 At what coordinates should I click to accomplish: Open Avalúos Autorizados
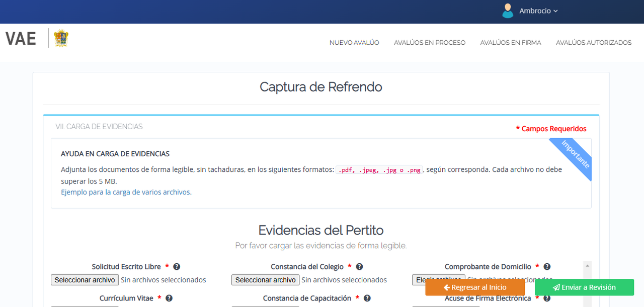pyautogui.click(x=594, y=43)
